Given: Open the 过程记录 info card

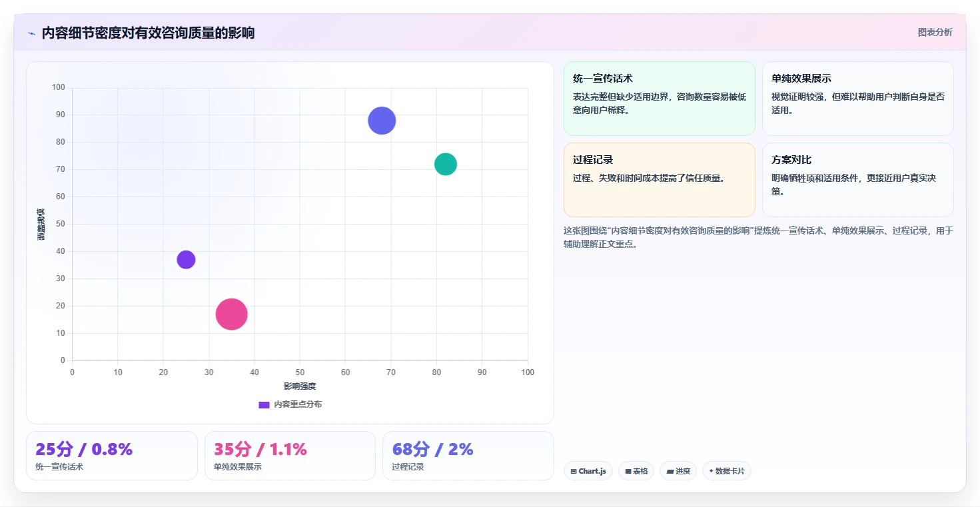Looking at the screenshot, I should tap(659, 180).
